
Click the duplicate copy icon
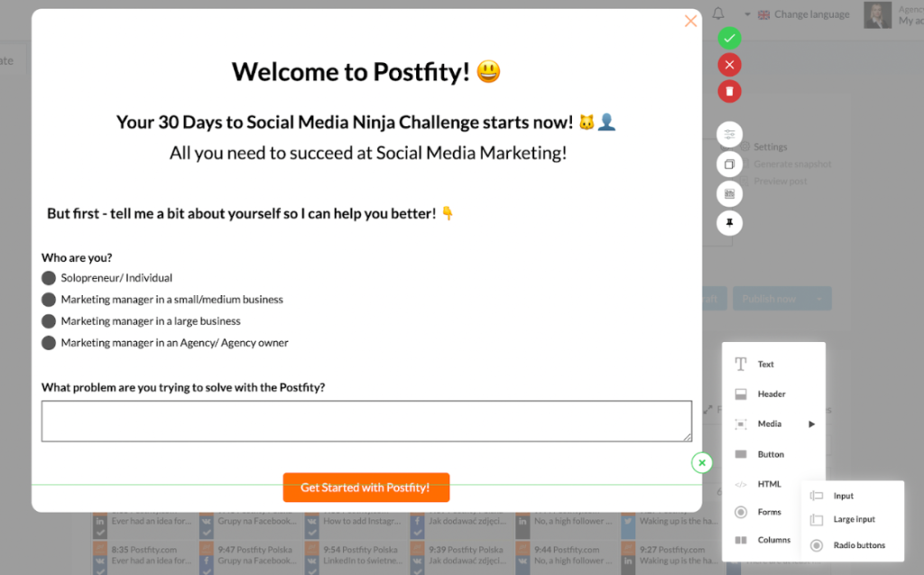click(729, 164)
